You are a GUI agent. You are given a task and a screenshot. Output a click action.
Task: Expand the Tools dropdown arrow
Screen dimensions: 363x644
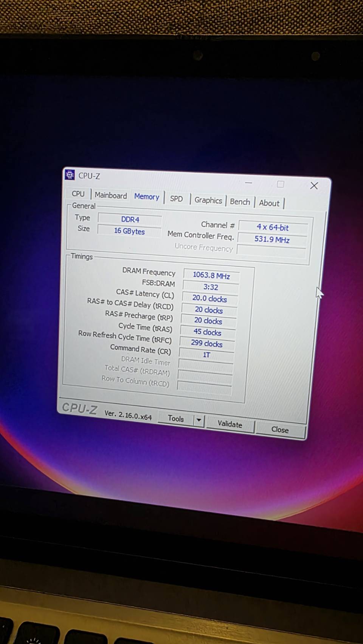point(199,420)
